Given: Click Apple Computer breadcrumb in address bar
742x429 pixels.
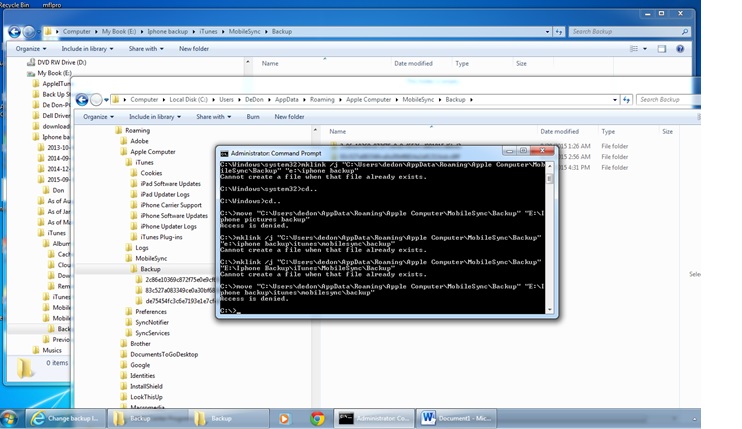Looking at the screenshot, I should pyautogui.click(x=368, y=100).
